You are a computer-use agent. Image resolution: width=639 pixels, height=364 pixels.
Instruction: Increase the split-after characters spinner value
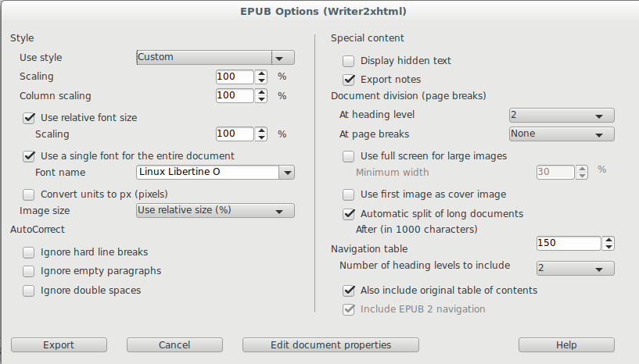tap(608, 240)
